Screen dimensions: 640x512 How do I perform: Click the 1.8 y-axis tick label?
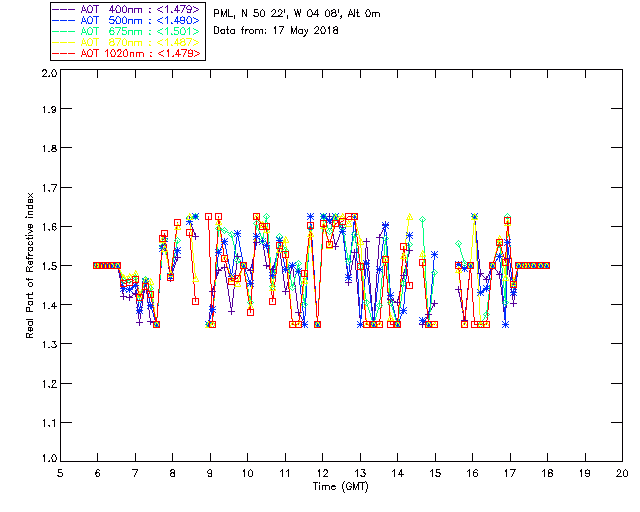[x=49, y=148]
